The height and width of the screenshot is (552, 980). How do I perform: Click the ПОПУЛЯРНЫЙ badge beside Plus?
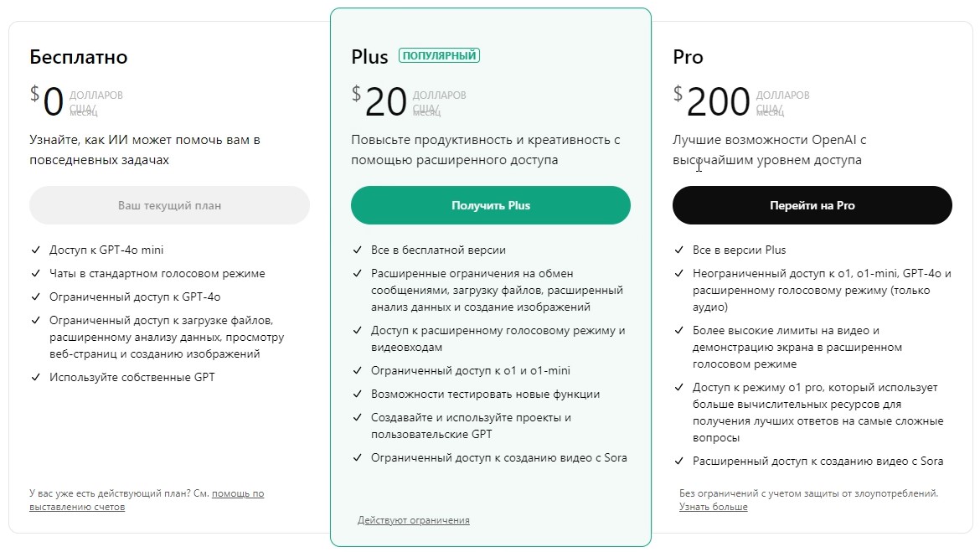pos(439,56)
